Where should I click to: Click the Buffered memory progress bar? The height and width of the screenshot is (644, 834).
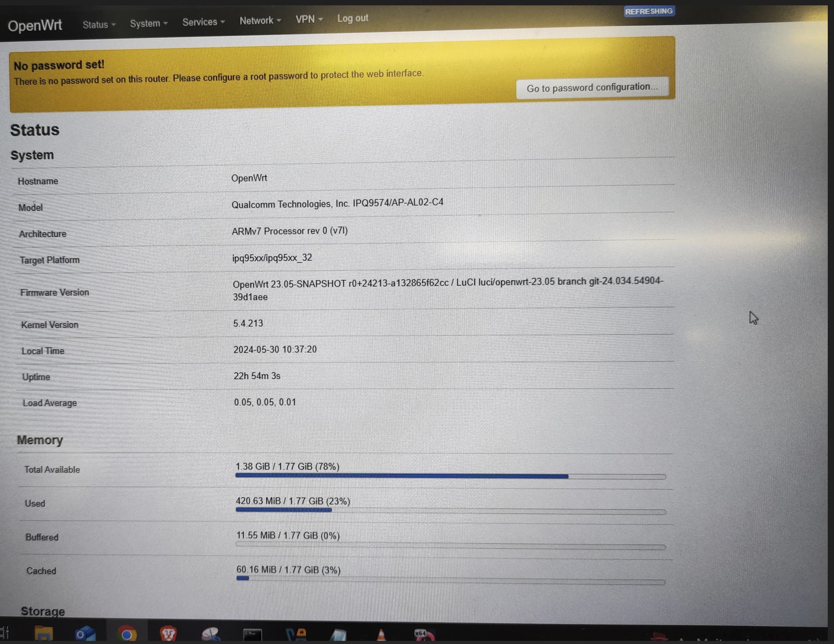pos(451,546)
